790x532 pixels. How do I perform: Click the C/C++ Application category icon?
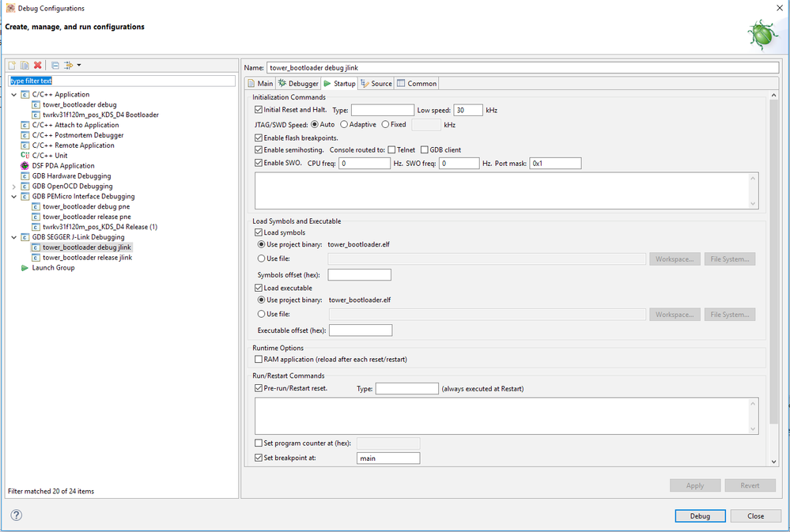click(25, 95)
